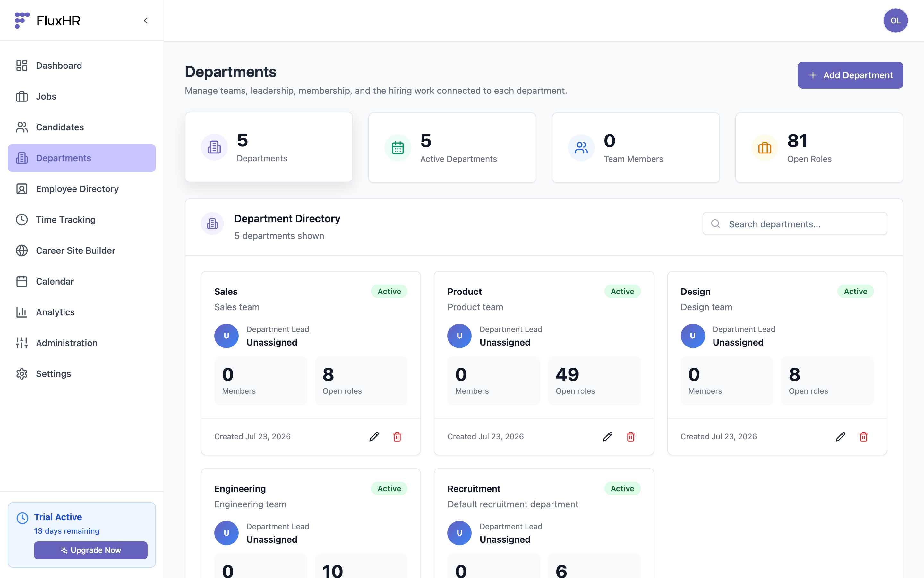Edit the Design department with the pencil
The image size is (924, 578).
pyautogui.click(x=840, y=437)
